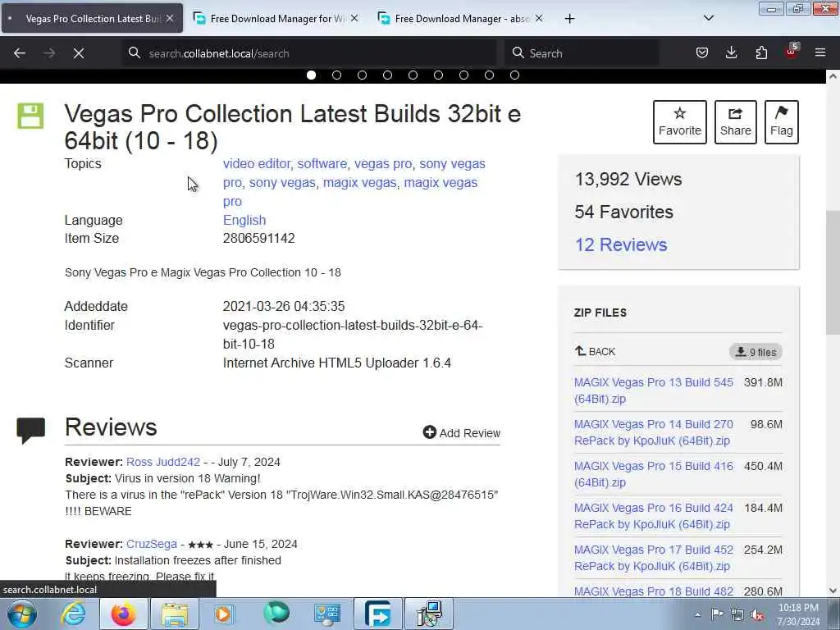Open the Windows Start menu
Image resolution: width=840 pixels, height=630 pixels.
22,614
